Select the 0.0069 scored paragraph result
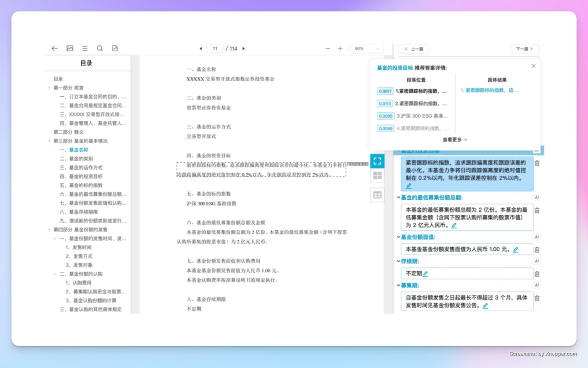 [x=412, y=128]
